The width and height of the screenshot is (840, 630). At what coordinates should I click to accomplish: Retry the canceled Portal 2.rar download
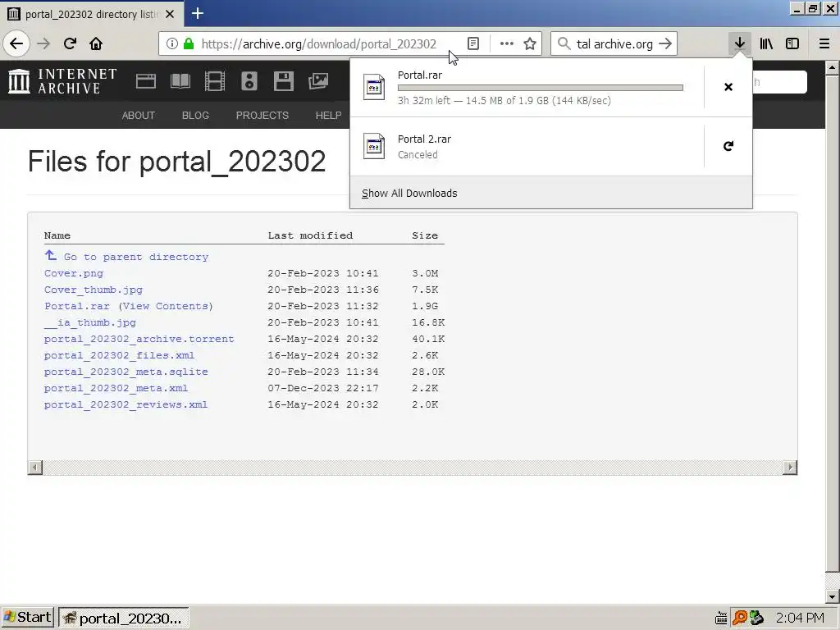coord(728,146)
